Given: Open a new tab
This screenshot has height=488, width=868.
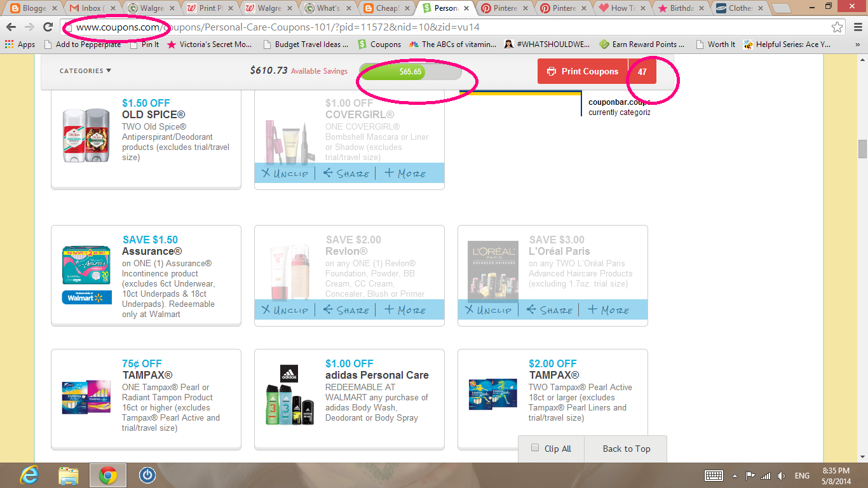Looking at the screenshot, I should (781, 9).
